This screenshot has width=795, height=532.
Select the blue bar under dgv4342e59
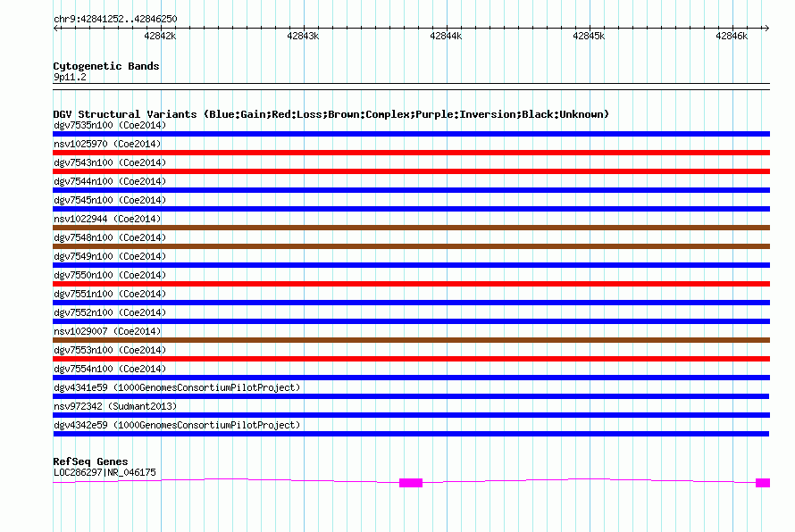(x=411, y=434)
